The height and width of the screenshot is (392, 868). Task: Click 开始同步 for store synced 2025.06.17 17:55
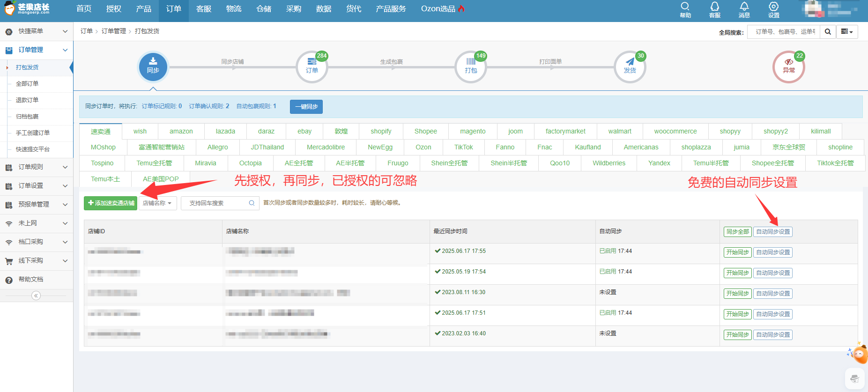pyautogui.click(x=738, y=252)
